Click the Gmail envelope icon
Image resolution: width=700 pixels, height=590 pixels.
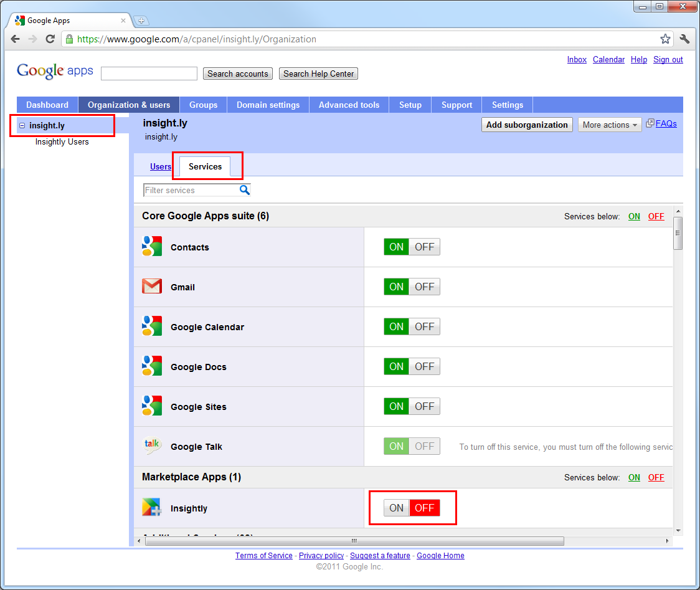[x=152, y=287]
